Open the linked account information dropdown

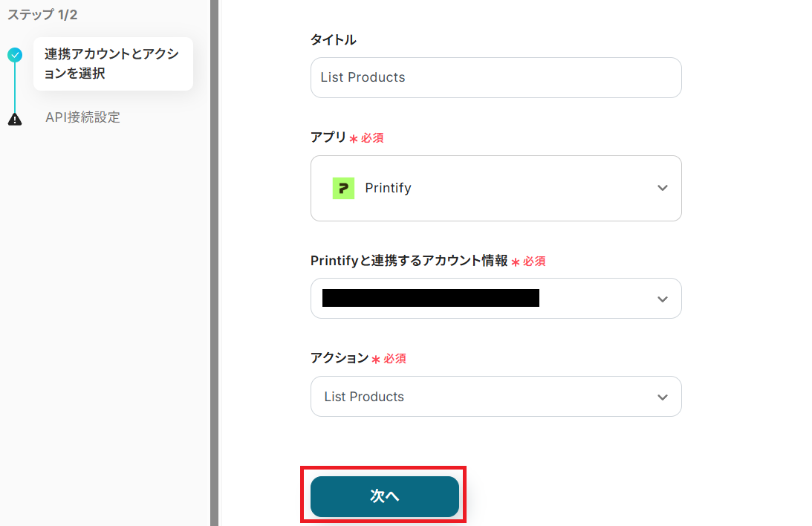[x=496, y=299]
